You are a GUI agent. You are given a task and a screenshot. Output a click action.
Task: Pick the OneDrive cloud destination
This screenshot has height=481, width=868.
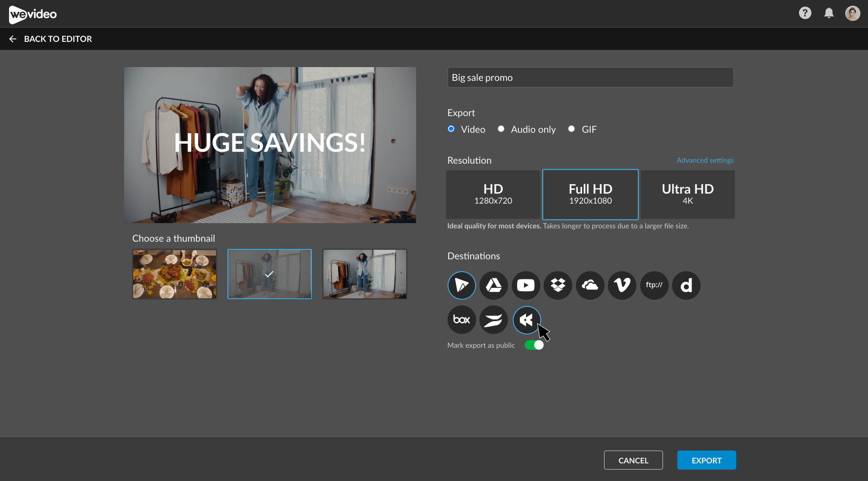pos(590,285)
